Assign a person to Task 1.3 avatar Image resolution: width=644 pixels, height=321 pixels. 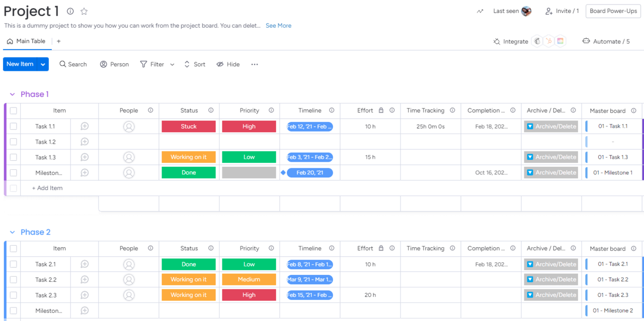[129, 157]
